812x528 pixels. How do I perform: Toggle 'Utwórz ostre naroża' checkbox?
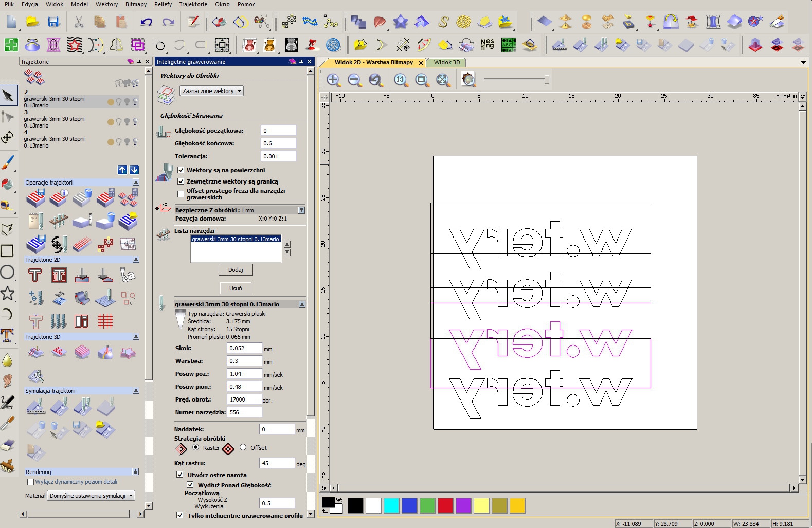point(180,475)
